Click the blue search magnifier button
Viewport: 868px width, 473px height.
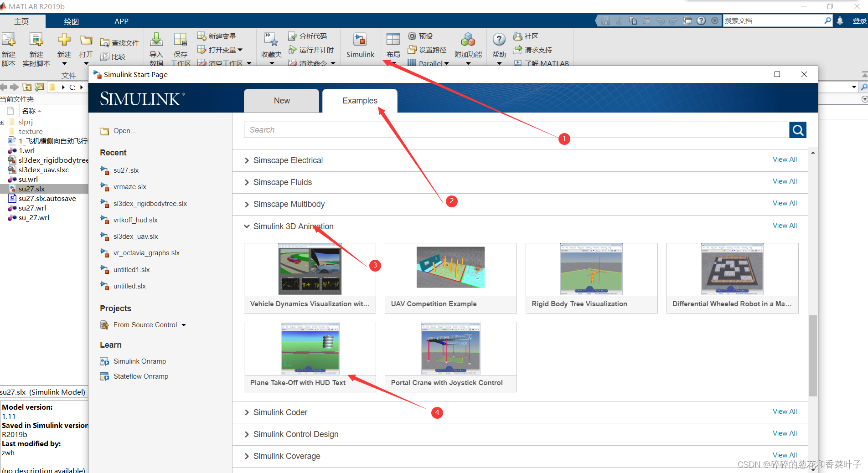click(798, 130)
